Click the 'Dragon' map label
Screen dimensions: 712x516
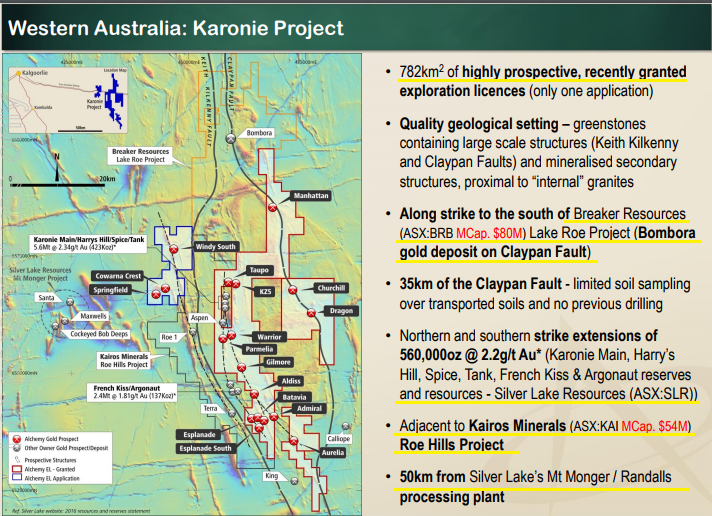click(x=341, y=311)
